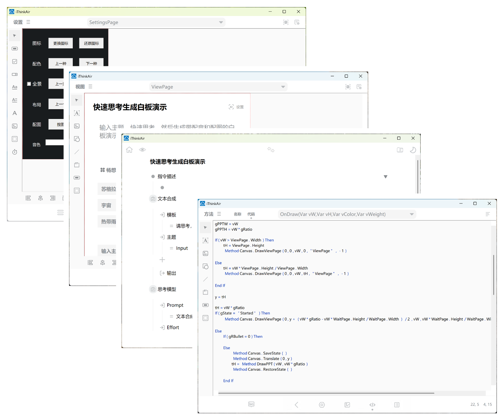Click the home icon above the whiteboard demo title
This screenshot has width=504, height=420.
coord(129,150)
